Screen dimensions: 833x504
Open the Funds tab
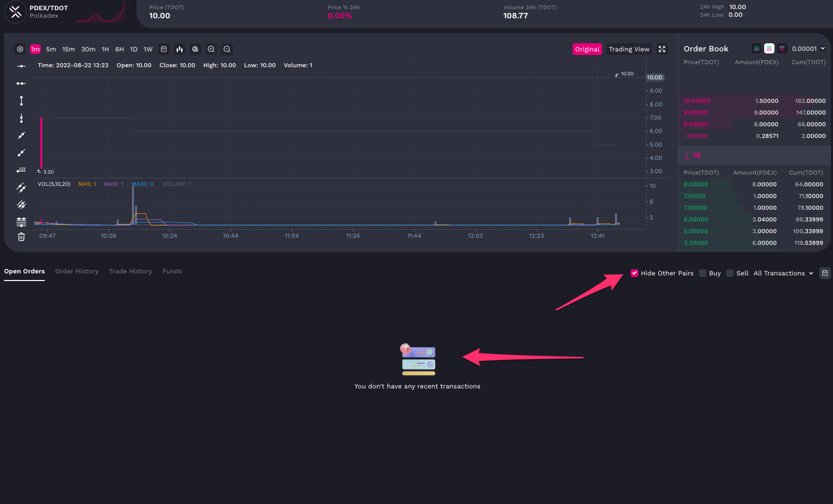172,271
